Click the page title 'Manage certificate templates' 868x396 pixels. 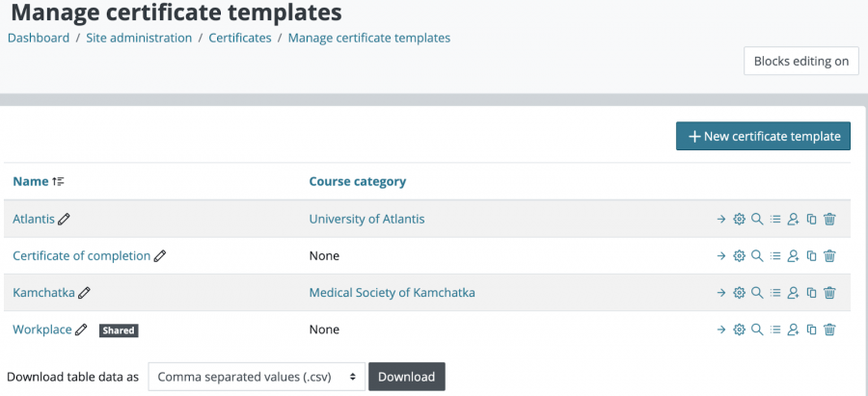pos(176,13)
